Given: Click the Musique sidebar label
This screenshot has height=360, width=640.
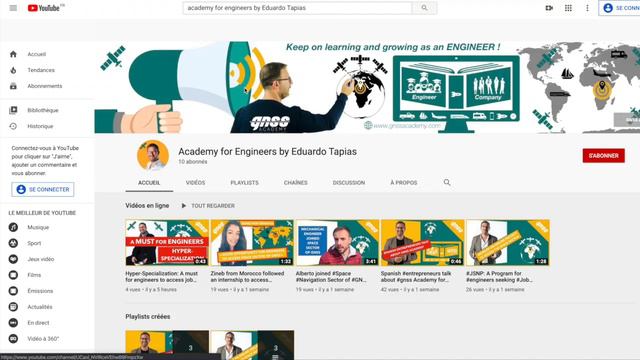Looking at the screenshot, I should (x=38, y=227).
